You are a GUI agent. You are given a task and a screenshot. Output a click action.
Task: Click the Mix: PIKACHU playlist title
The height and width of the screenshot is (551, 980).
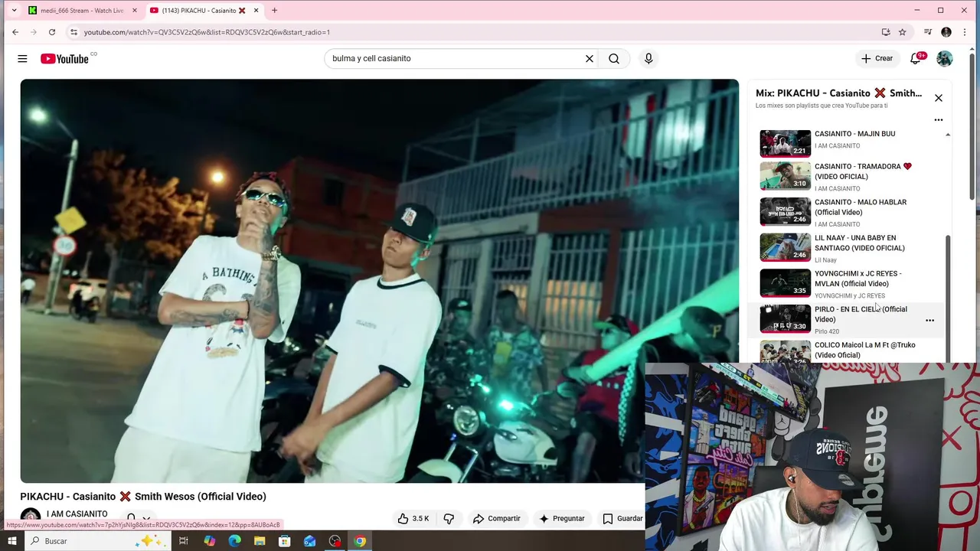click(x=838, y=93)
